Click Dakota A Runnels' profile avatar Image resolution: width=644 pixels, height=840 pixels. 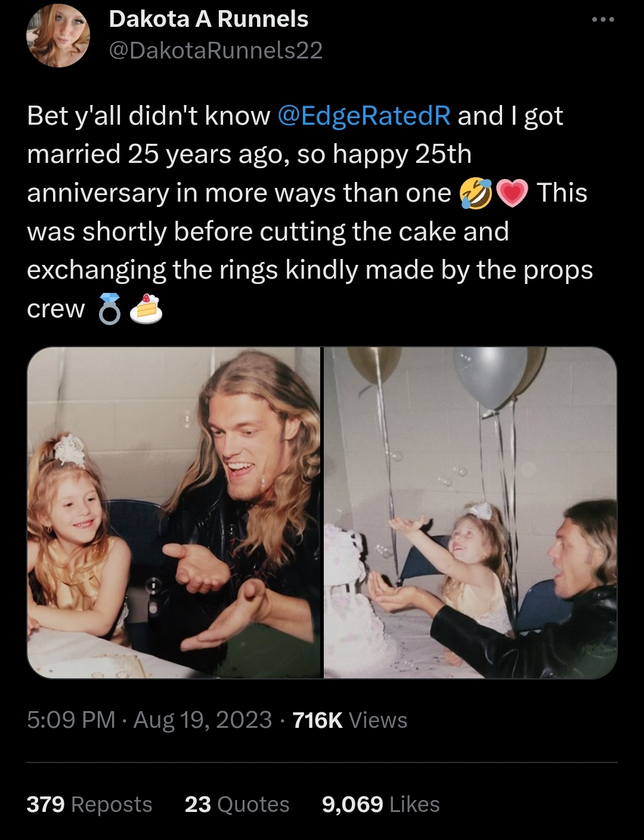[58, 38]
